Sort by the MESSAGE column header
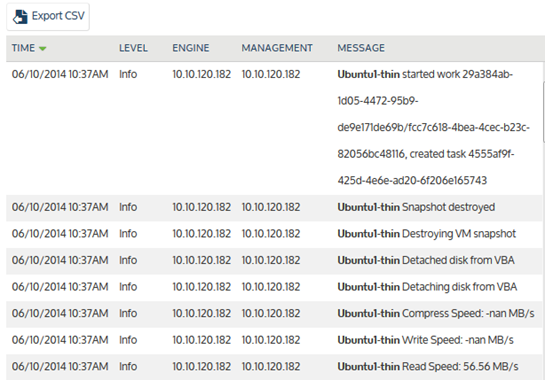This screenshot has height=380, width=545. 361,48
